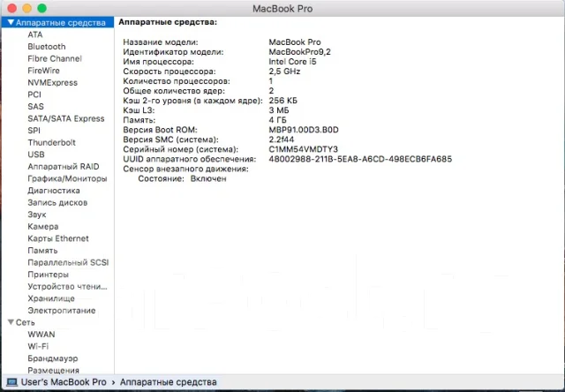The height and width of the screenshot is (392, 565).
Task: Open the PCI entry
Action: click(x=34, y=94)
